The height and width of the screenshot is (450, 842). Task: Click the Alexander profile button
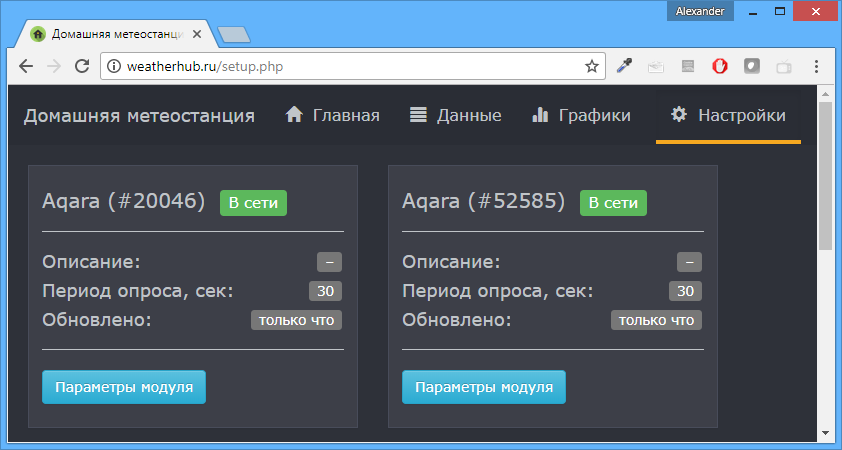[700, 11]
